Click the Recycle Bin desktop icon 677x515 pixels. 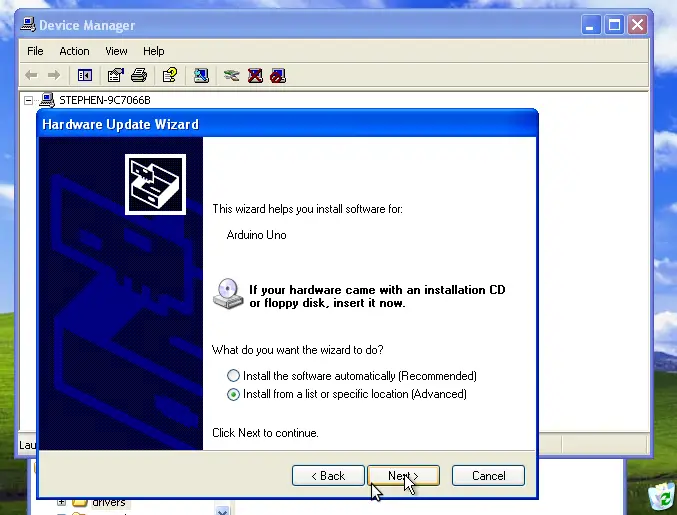click(662, 496)
